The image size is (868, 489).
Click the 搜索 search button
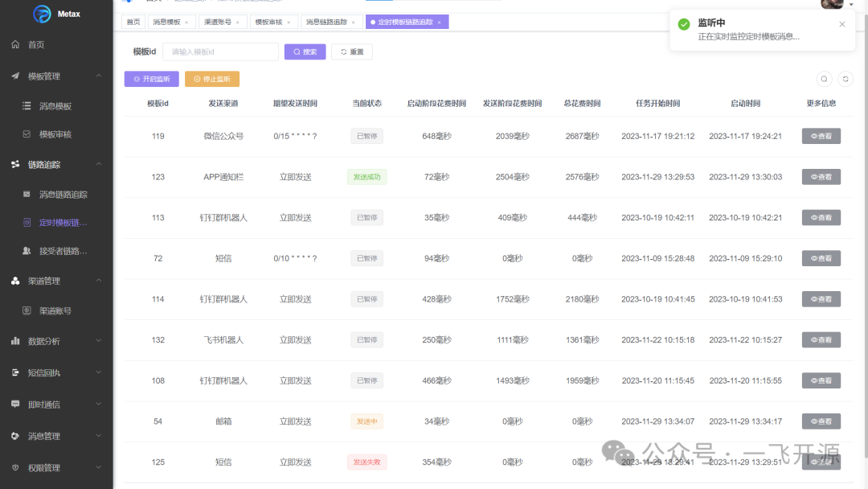click(305, 52)
